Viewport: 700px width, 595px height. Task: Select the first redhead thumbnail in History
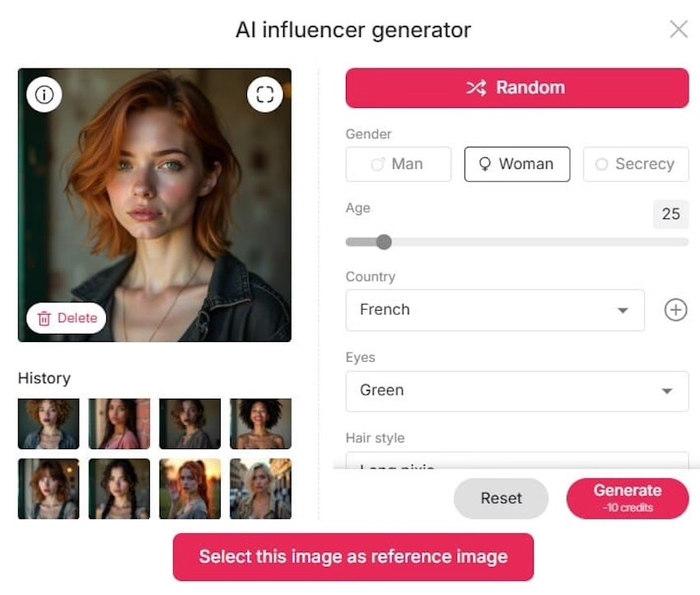click(x=48, y=423)
